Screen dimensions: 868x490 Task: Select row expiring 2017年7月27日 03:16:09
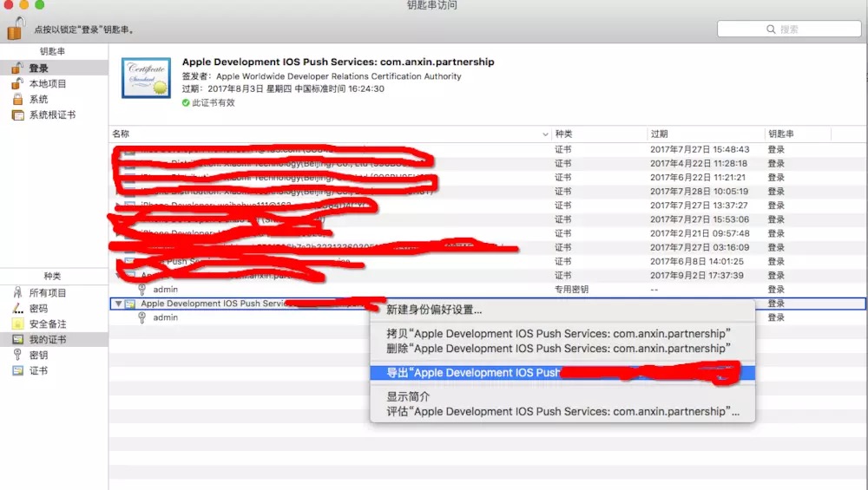click(487, 247)
